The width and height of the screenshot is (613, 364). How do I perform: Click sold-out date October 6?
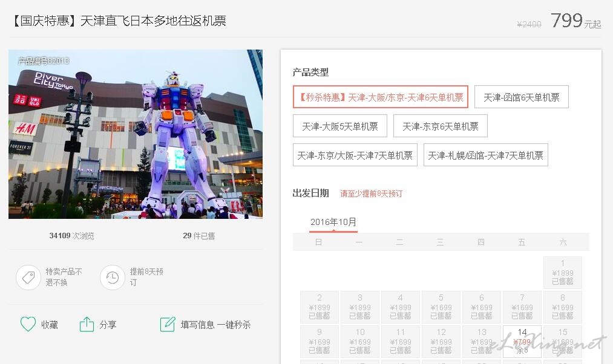(482, 307)
